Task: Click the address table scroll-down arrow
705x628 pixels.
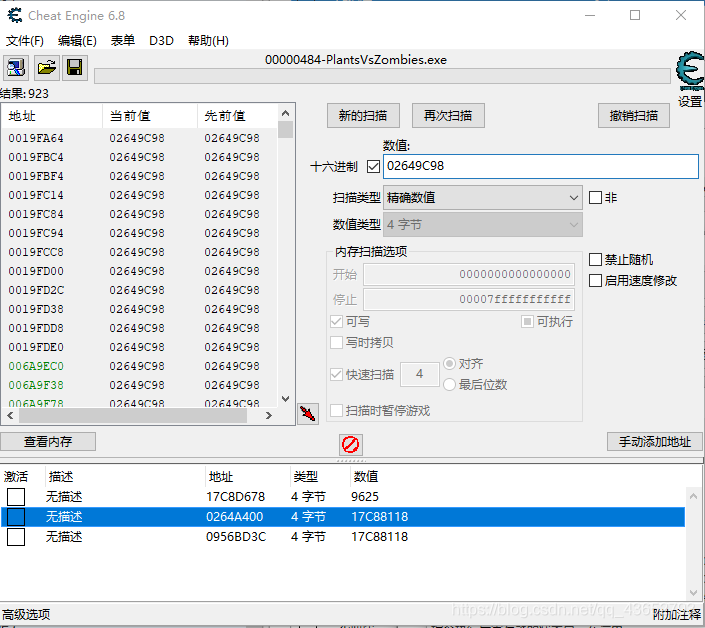Action: pyautogui.click(x=693, y=592)
